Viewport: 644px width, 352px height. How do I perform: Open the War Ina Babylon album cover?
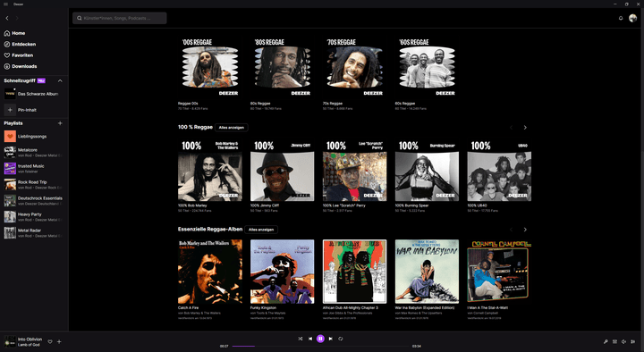coord(427,272)
